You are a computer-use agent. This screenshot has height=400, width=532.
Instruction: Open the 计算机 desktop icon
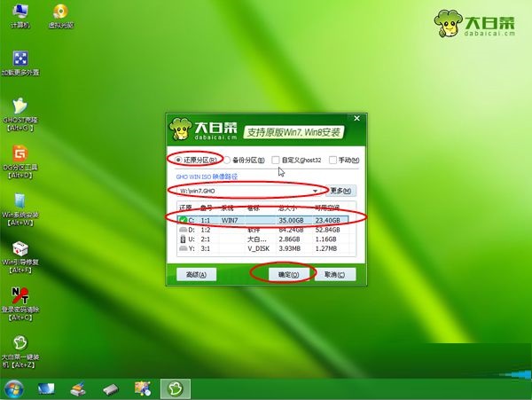click(19, 15)
